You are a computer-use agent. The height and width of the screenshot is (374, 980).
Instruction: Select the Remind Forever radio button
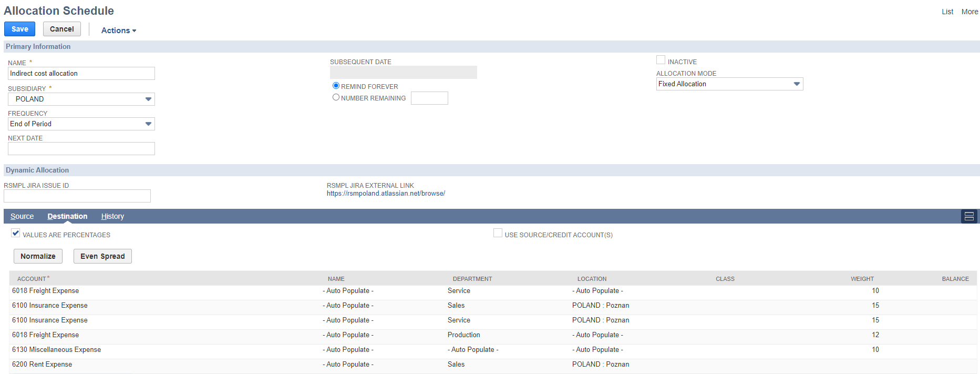tap(336, 86)
